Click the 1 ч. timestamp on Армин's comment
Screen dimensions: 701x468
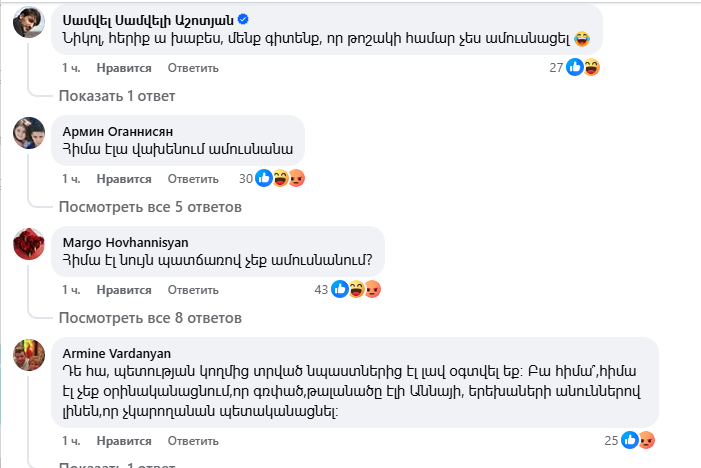pos(70,179)
